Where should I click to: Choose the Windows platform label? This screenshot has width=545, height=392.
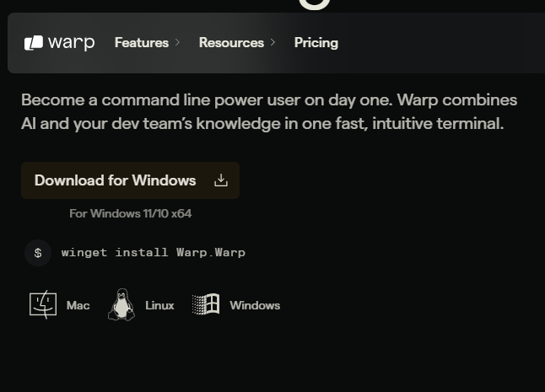coord(255,305)
